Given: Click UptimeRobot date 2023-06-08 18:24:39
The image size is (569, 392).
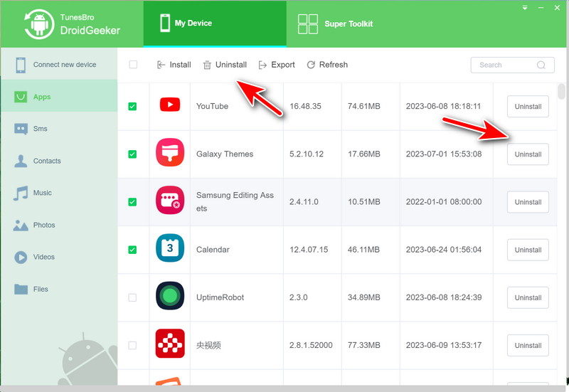Looking at the screenshot, I should coord(443,297).
